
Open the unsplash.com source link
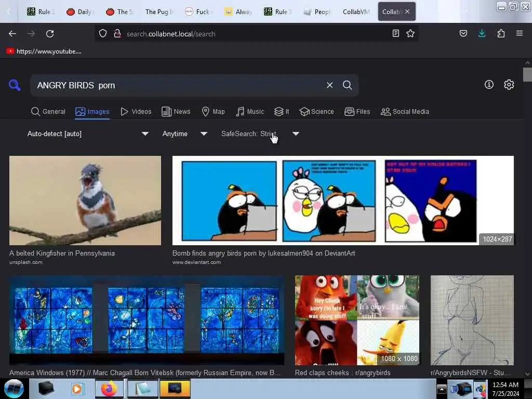pos(26,262)
